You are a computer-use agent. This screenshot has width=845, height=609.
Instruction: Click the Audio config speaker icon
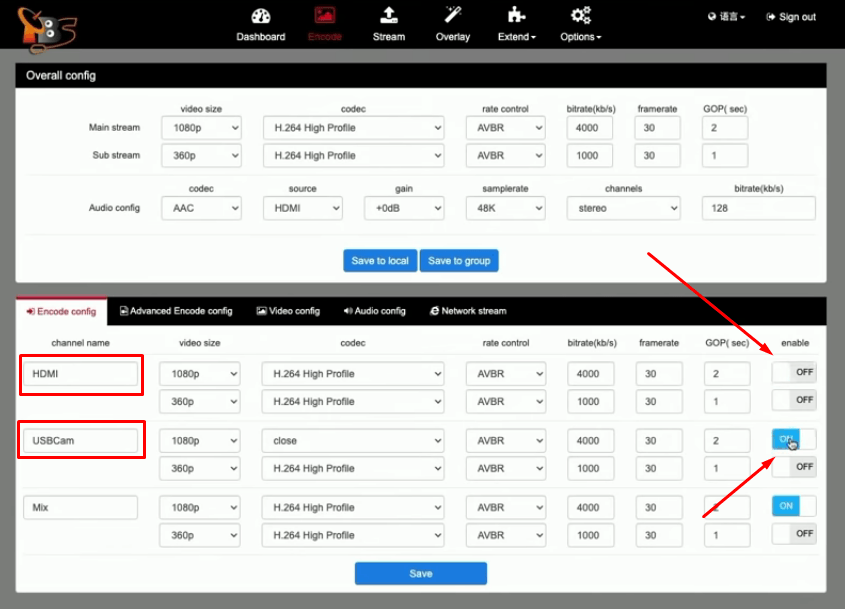click(348, 311)
